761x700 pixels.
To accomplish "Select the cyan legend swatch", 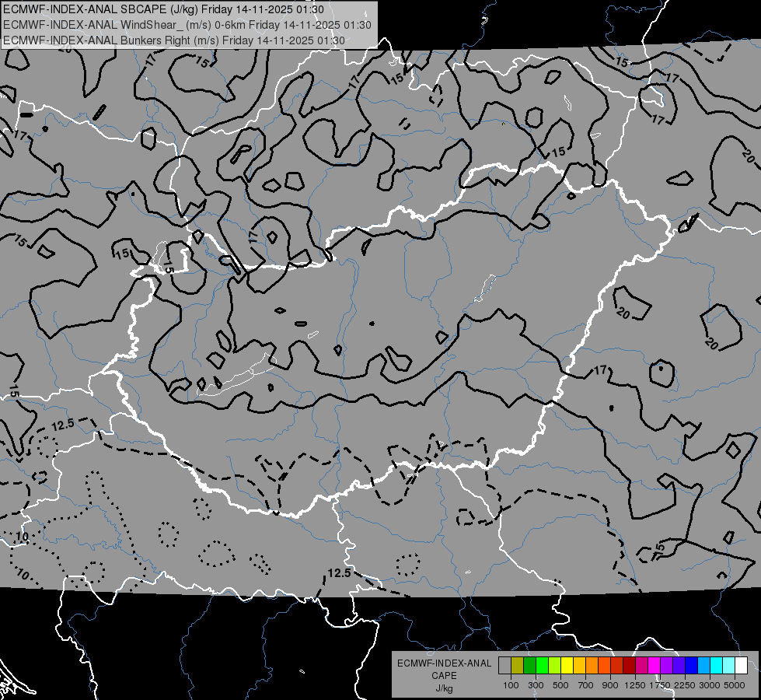I will point(717,666).
